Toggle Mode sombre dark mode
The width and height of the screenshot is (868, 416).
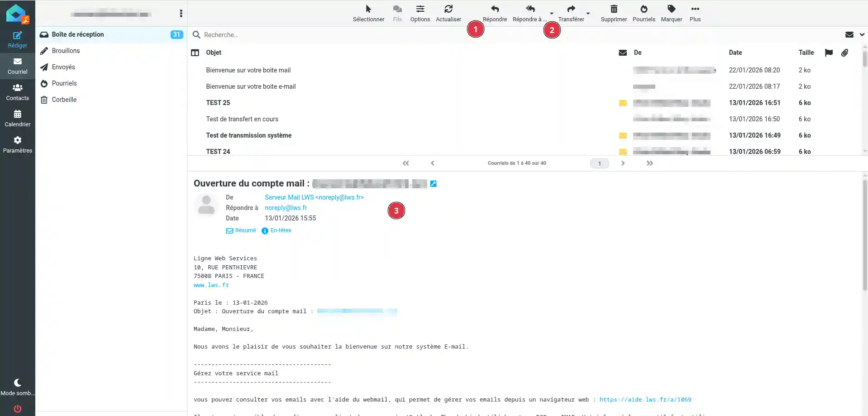click(18, 387)
